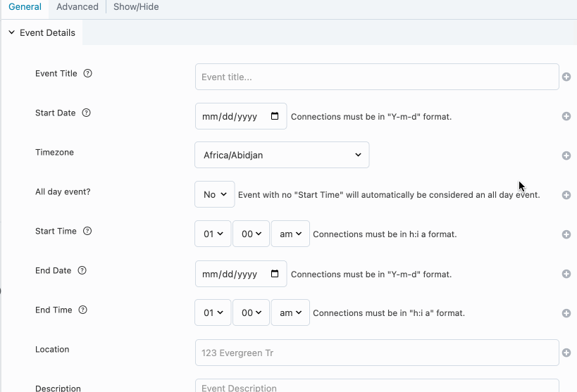
Task: Click the plus connection icon for Event Title
Action: pyautogui.click(x=566, y=77)
